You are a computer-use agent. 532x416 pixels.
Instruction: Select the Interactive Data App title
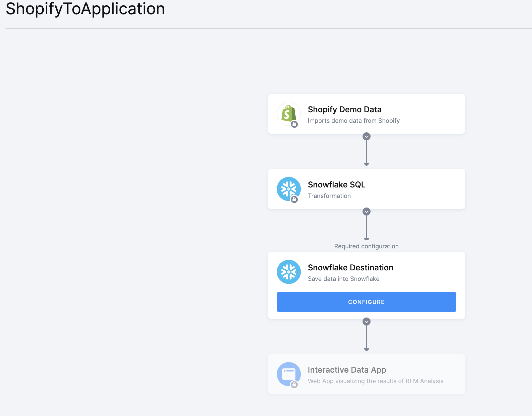point(347,370)
